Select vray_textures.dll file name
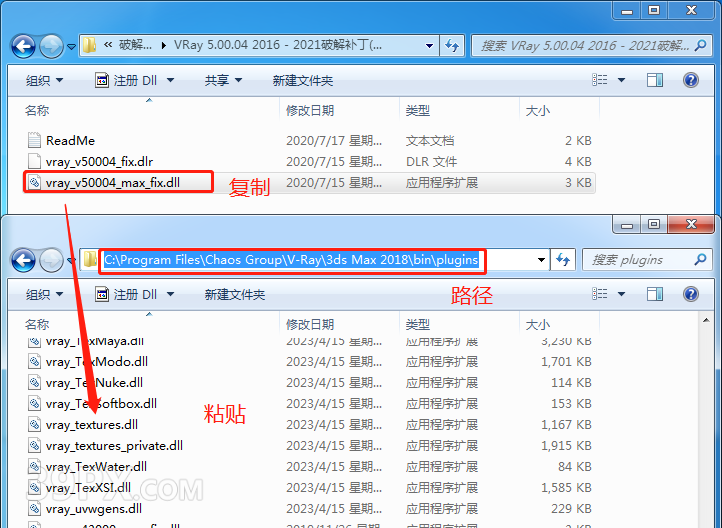This screenshot has height=528, width=722. pos(92,424)
